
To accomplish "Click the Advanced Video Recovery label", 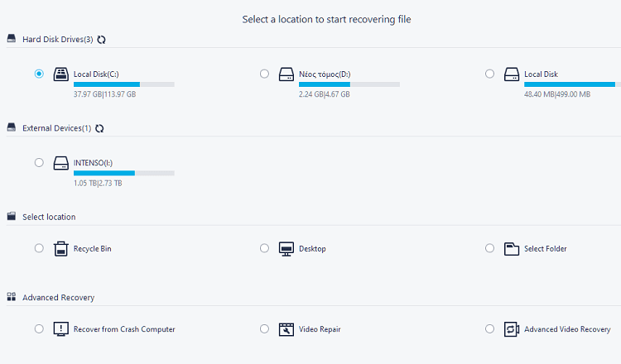I will tap(567, 329).
